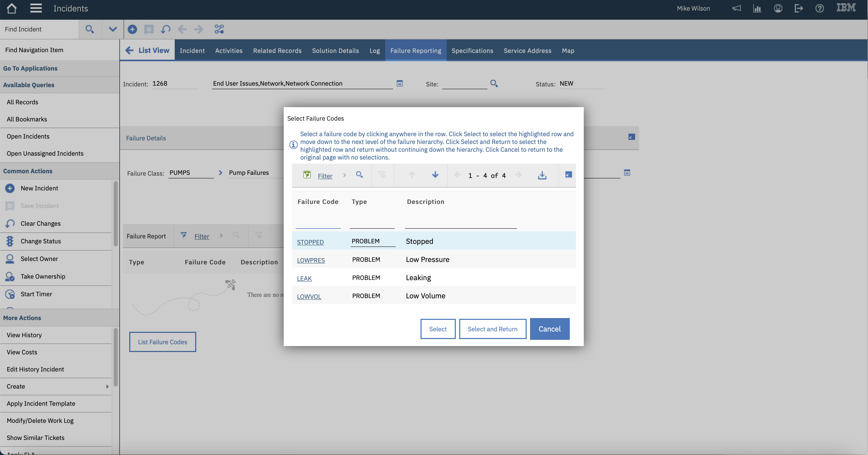The height and width of the screenshot is (455, 868).
Task: Open the reporting bar chart icon in the header
Action: (757, 8)
